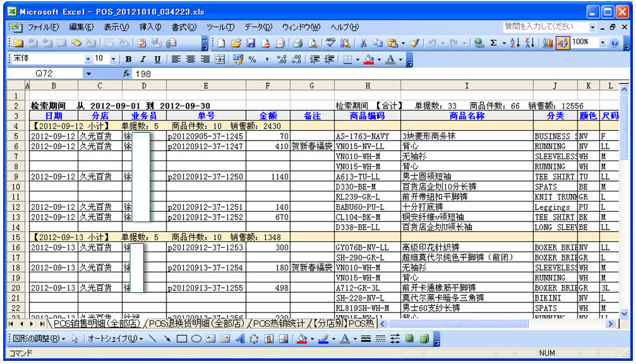The height and width of the screenshot is (364, 636).
Task: Open the font name dropdown showing 宋体
Action: click(87, 60)
